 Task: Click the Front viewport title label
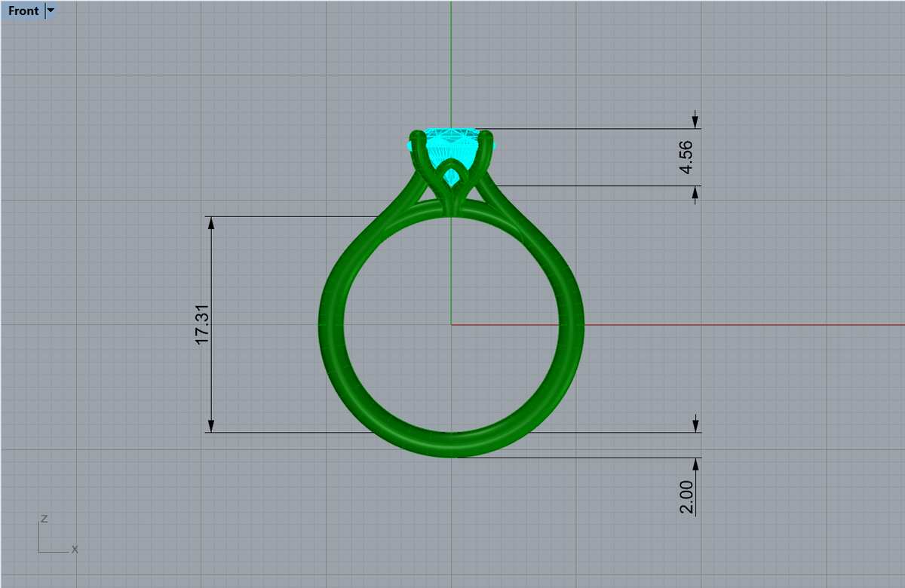tap(23, 11)
